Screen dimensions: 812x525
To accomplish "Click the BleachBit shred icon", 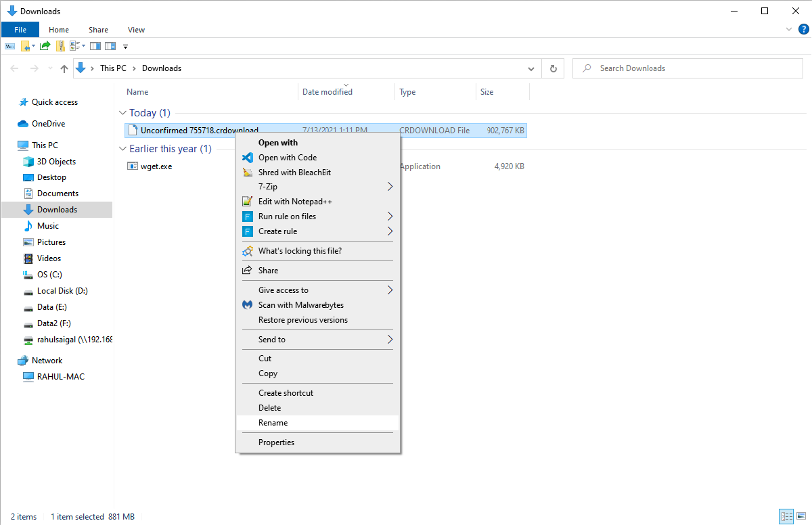I will (x=247, y=173).
